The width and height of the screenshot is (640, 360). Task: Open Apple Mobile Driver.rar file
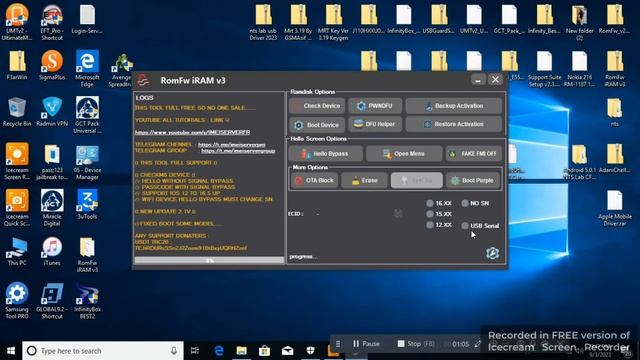pyautogui.click(x=614, y=208)
